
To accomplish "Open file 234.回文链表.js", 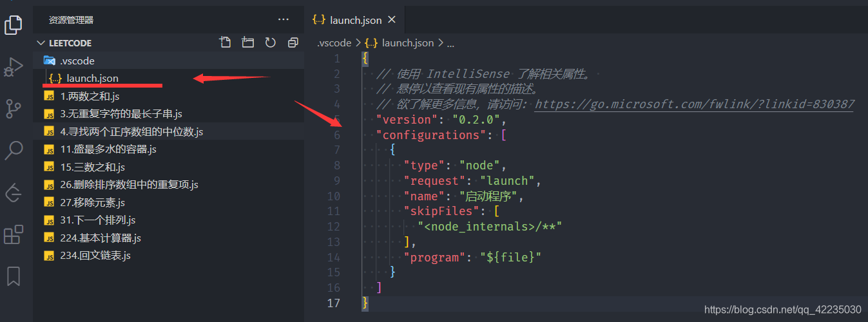I will point(169,255).
